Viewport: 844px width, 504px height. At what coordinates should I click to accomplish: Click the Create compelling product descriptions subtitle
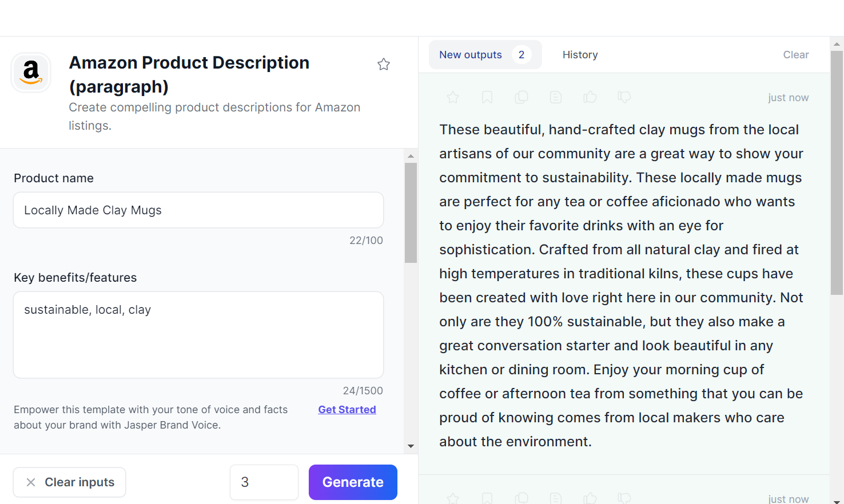(x=214, y=117)
